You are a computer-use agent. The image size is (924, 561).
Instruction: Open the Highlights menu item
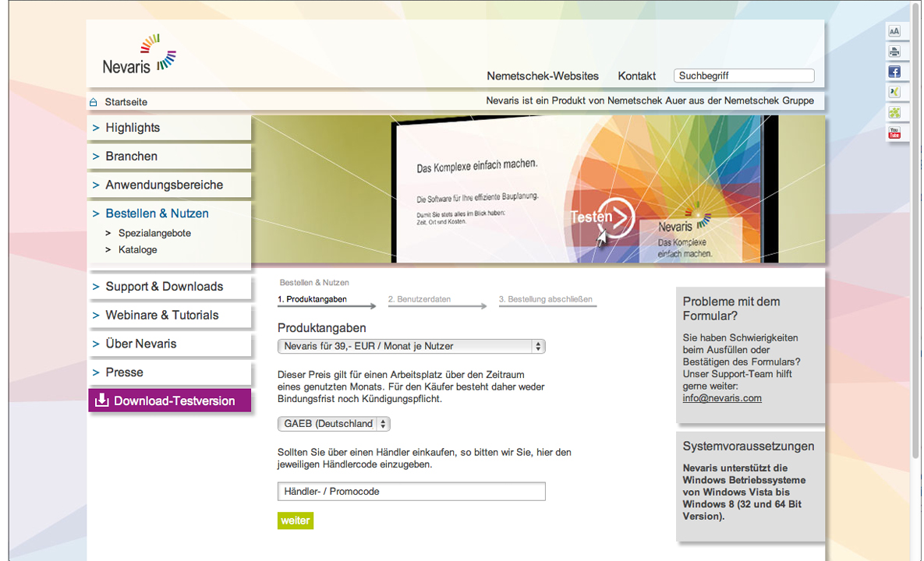169,128
